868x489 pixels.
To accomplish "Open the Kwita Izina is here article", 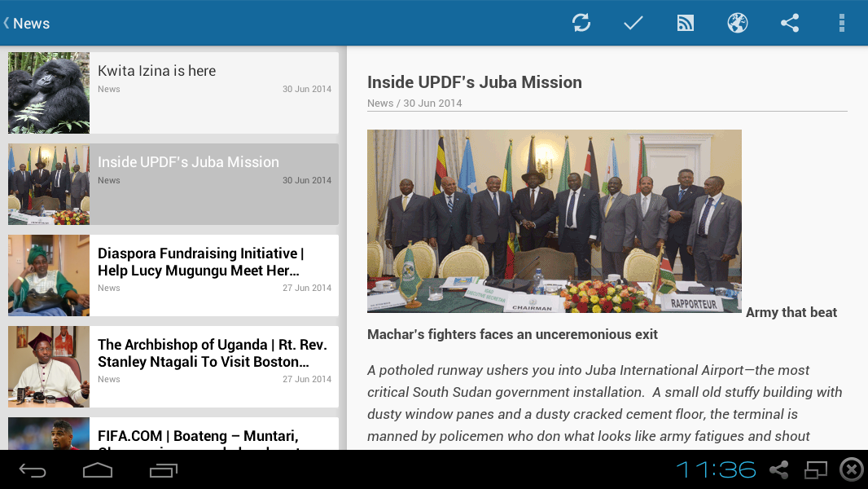I will (x=173, y=92).
